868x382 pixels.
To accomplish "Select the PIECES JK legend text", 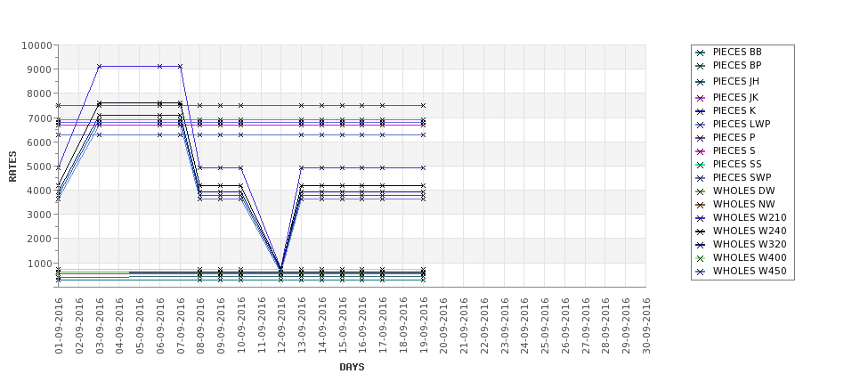I will pos(735,98).
